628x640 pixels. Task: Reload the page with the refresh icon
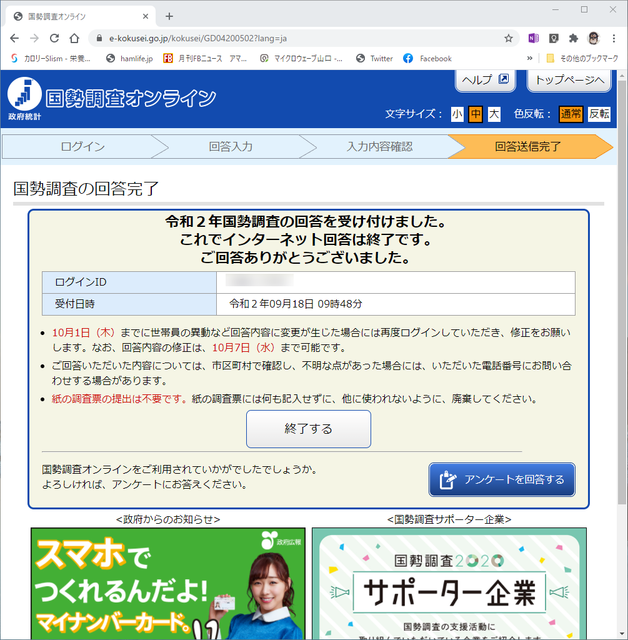coord(54,38)
